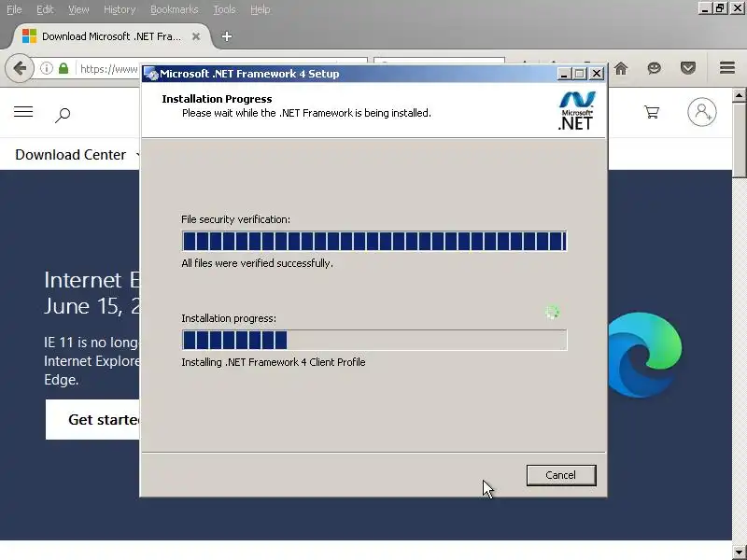Click the Setup dialog title bar icon
Image resolution: width=747 pixels, height=560 pixels.
coord(151,74)
